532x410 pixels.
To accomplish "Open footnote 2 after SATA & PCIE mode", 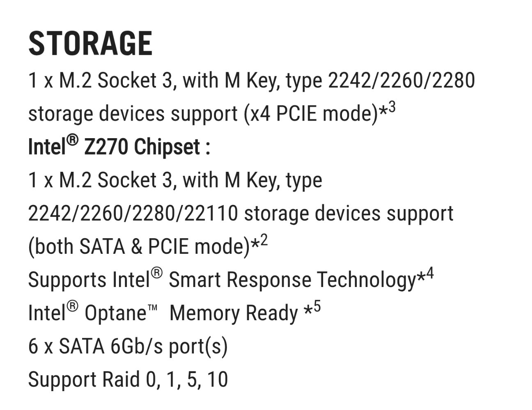I will pyautogui.click(x=264, y=241).
